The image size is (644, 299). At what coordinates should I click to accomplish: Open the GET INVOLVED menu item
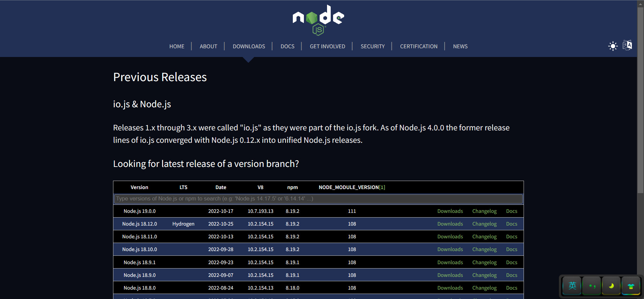pyautogui.click(x=327, y=46)
